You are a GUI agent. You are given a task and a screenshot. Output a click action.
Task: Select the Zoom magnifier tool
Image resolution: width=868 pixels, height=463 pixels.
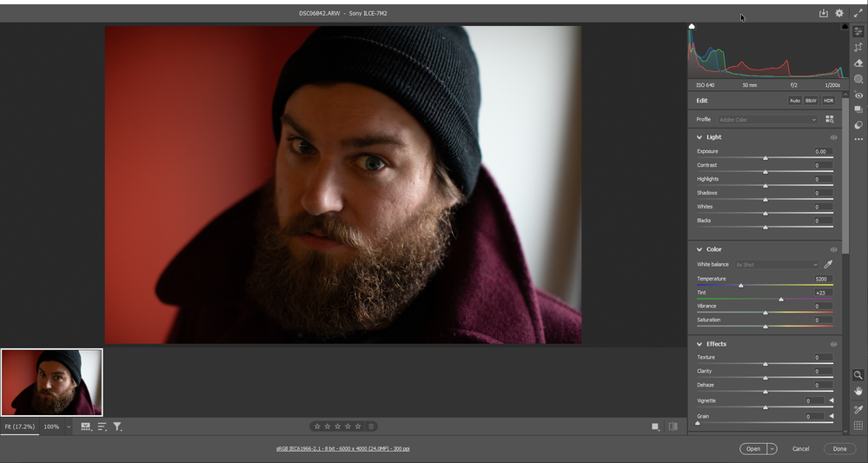point(858,375)
